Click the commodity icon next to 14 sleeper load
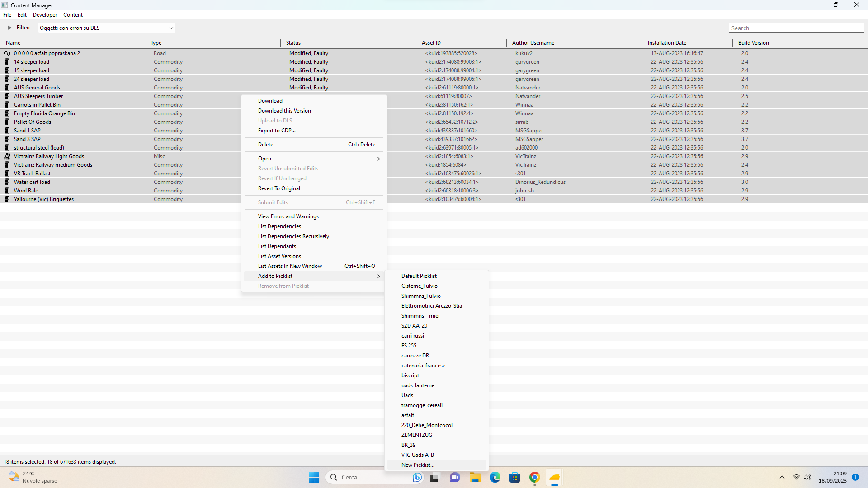The width and height of the screenshot is (868, 488). (x=7, y=62)
